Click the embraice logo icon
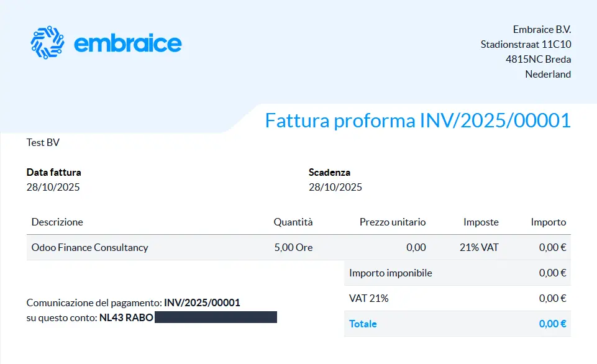 (47, 43)
